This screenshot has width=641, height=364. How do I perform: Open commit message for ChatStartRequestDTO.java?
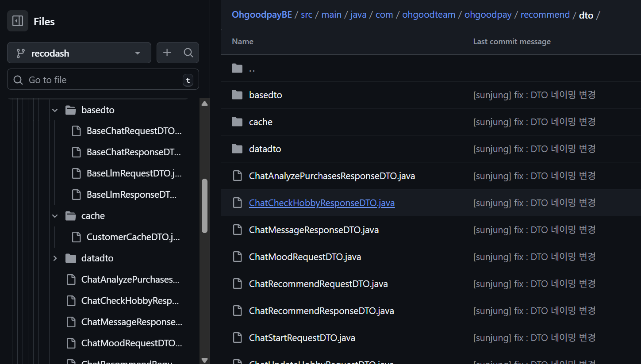point(534,338)
